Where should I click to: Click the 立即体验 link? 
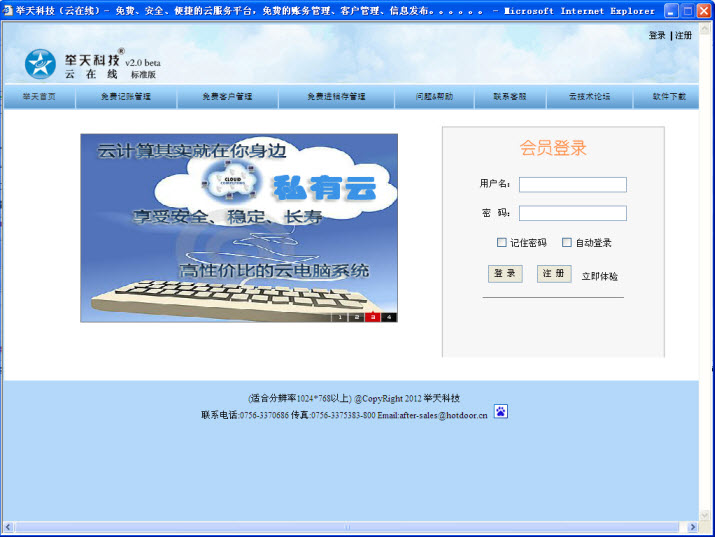pos(600,276)
